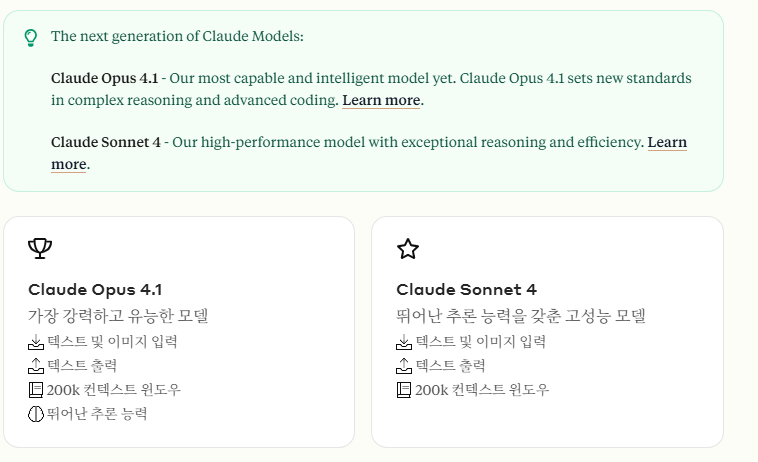
Task: Click bold Claude Sonnet 4 text in banner
Action: [105, 143]
